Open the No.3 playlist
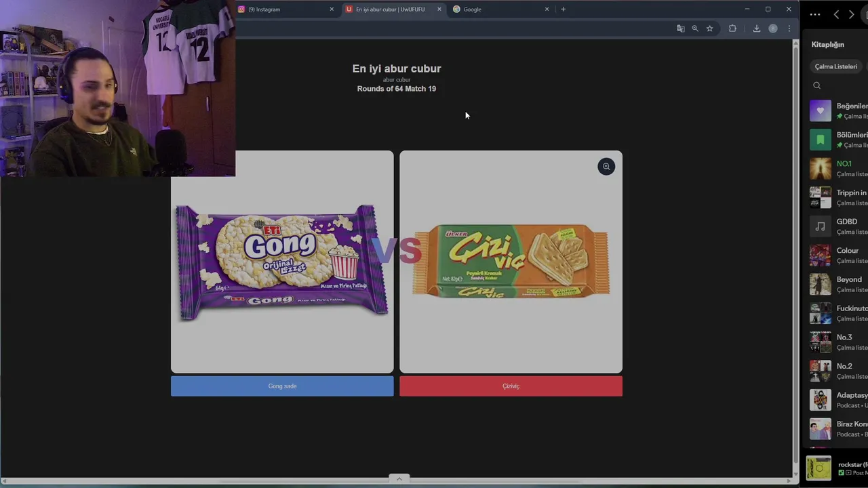868x488 pixels. point(839,342)
